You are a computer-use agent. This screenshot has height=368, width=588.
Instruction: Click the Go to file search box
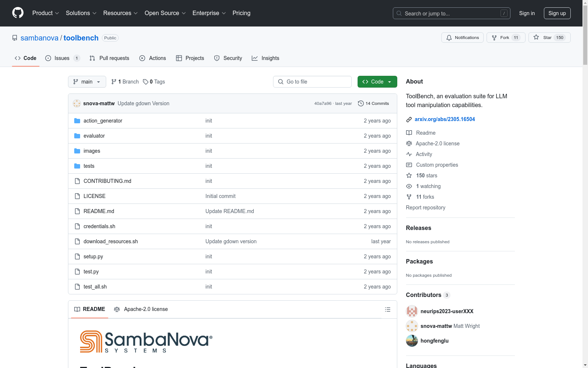(312, 82)
